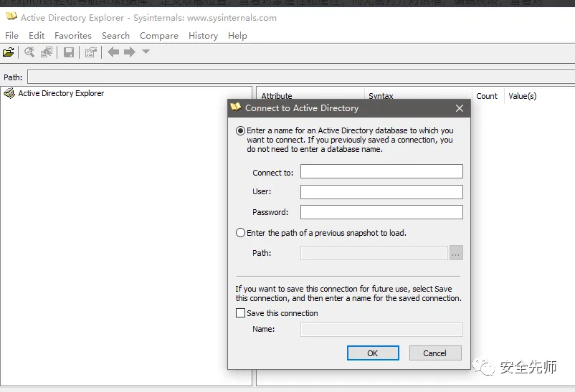The height and width of the screenshot is (392, 575).
Task: Open the Help menu
Action: [x=237, y=36]
